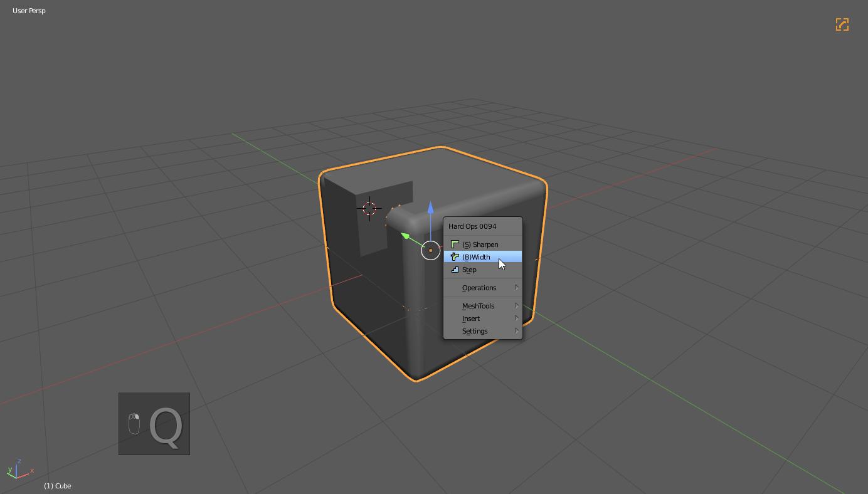The image size is (868, 494).
Task: Expand the Insert submenu arrow
Action: 516,318
